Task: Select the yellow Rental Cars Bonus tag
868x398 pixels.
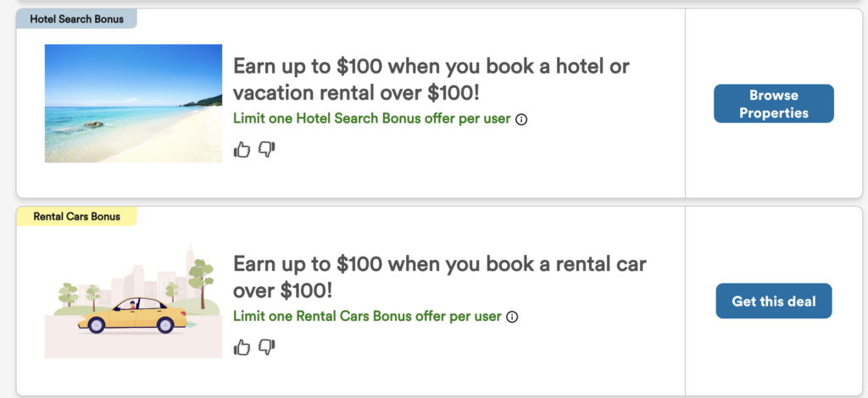Action: [x=76, y=217]
